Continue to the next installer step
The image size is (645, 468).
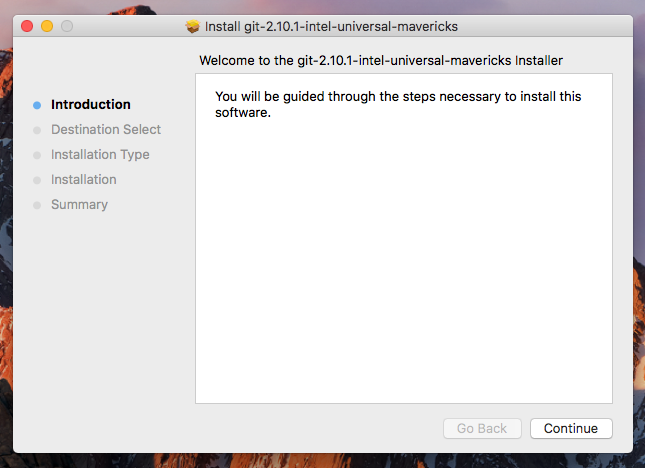(x=571, y=429)
